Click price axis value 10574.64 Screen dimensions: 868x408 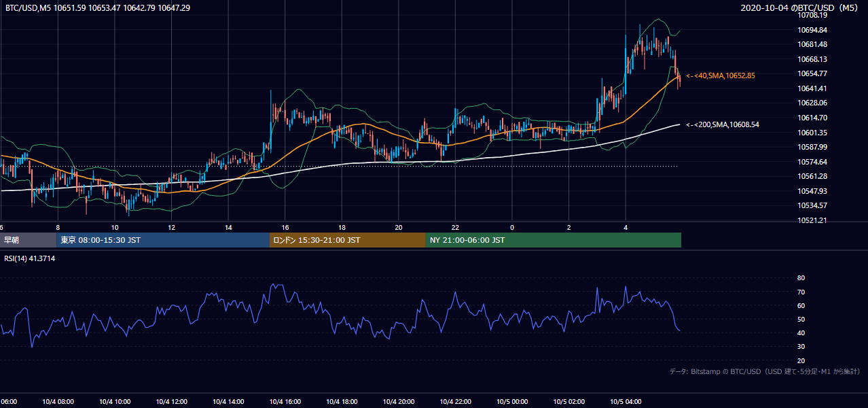click(x=813, y=162)
